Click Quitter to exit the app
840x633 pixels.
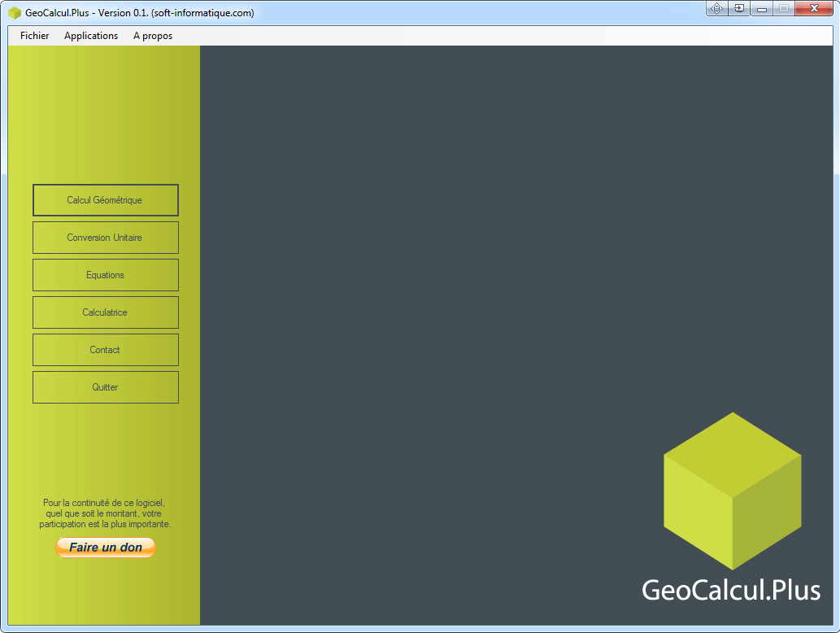[105, 387]
